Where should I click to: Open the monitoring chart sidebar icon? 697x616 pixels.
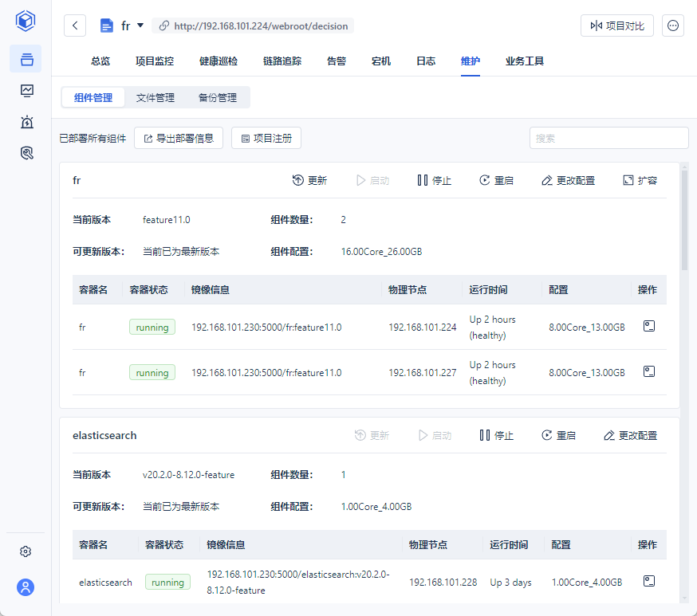[26, 90]
